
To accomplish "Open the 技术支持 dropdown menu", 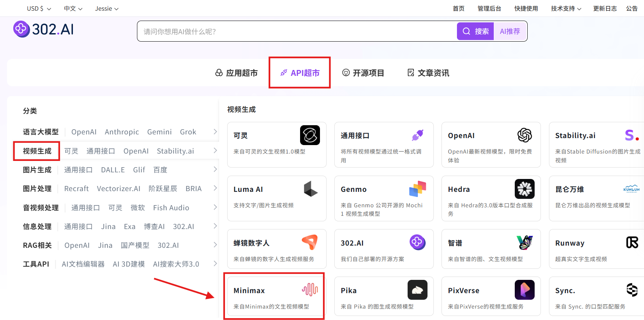I will click(x=566, y=8).
